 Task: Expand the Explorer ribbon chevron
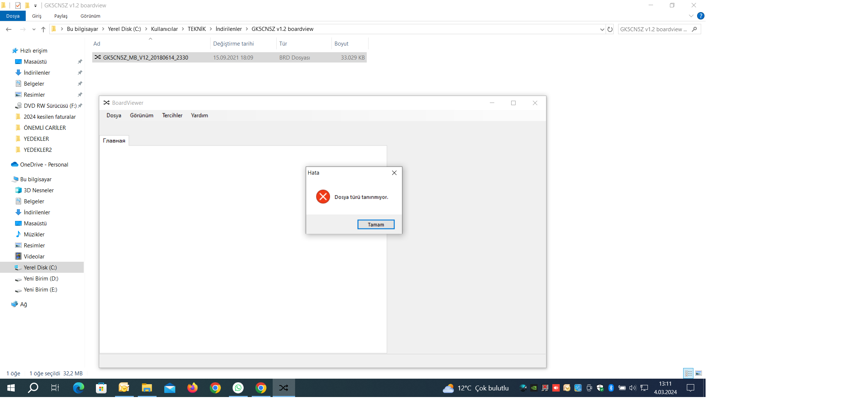(691, 16)
